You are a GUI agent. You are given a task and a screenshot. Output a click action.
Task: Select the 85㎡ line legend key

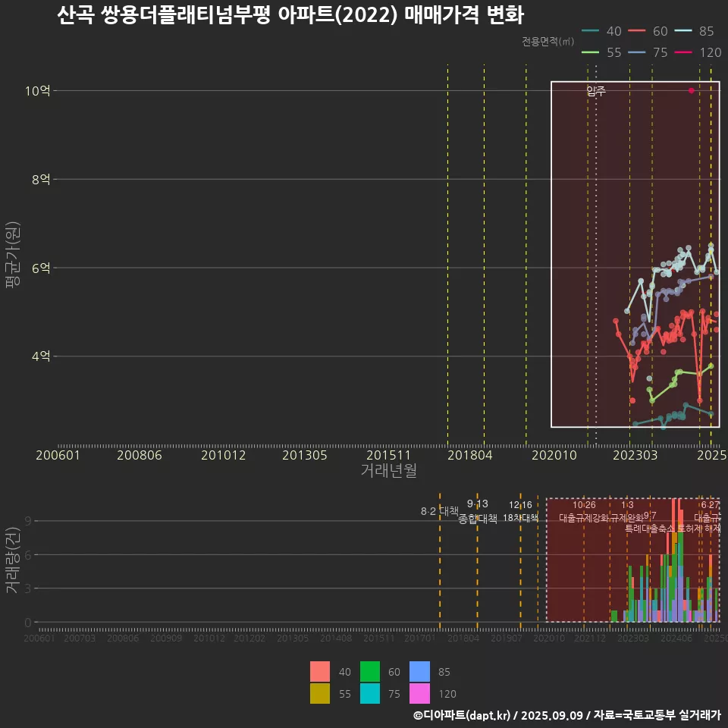coord(683,31)
